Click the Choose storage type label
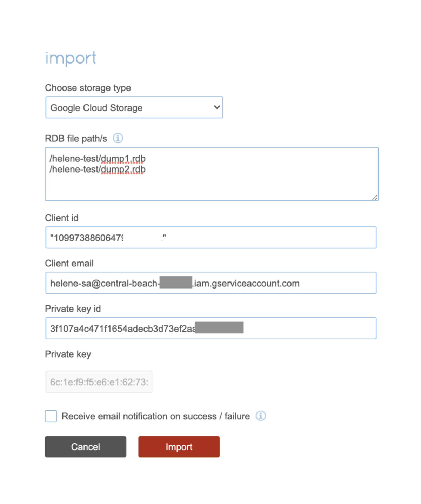 tap(88, 88)
